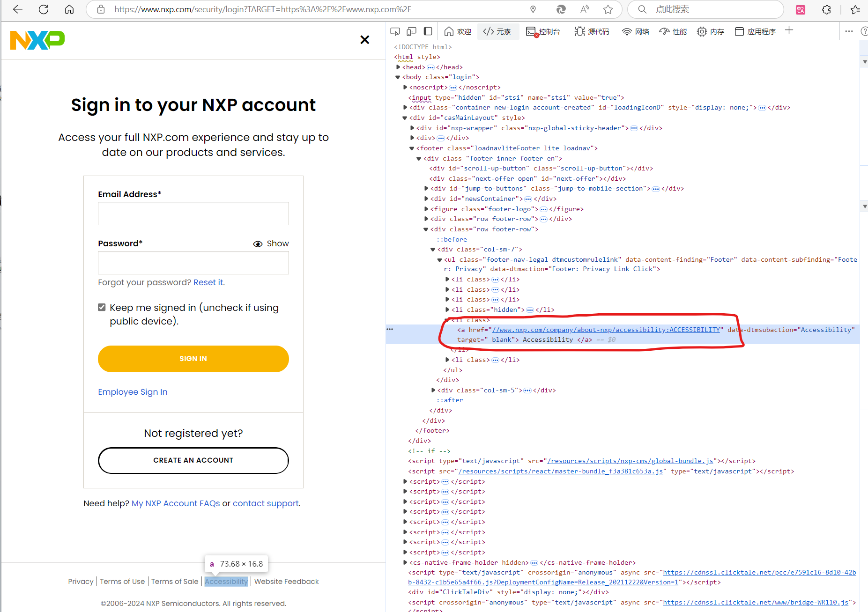Expand the head element node

[398, 67]
